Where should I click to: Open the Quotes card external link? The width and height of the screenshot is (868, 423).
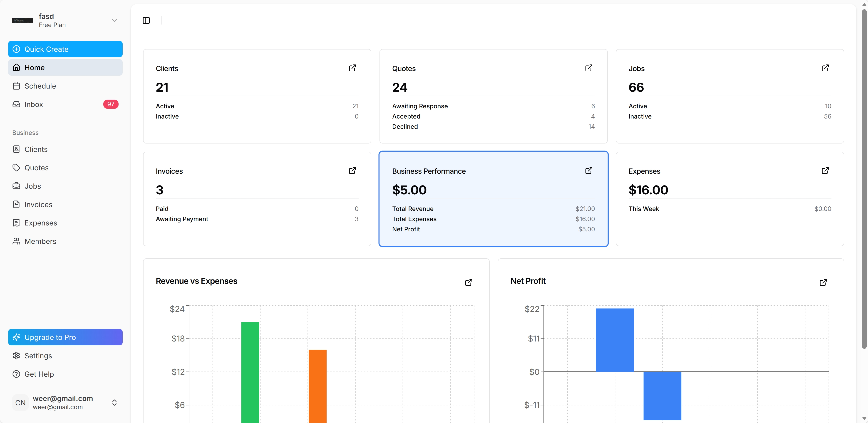click(589, 68)
